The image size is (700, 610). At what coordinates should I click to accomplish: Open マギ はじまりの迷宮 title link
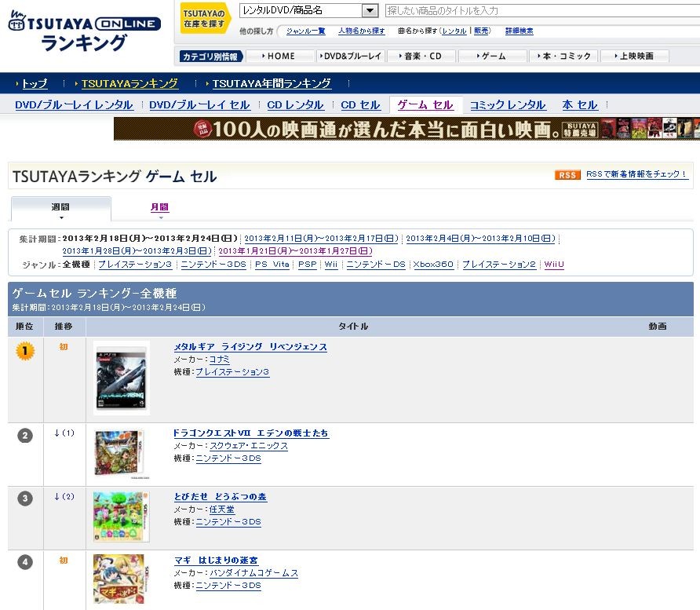[x=216, y=560]
